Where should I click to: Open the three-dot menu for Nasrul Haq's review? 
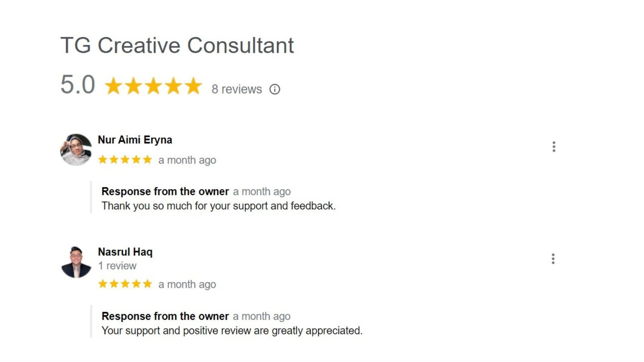point(553,259)
